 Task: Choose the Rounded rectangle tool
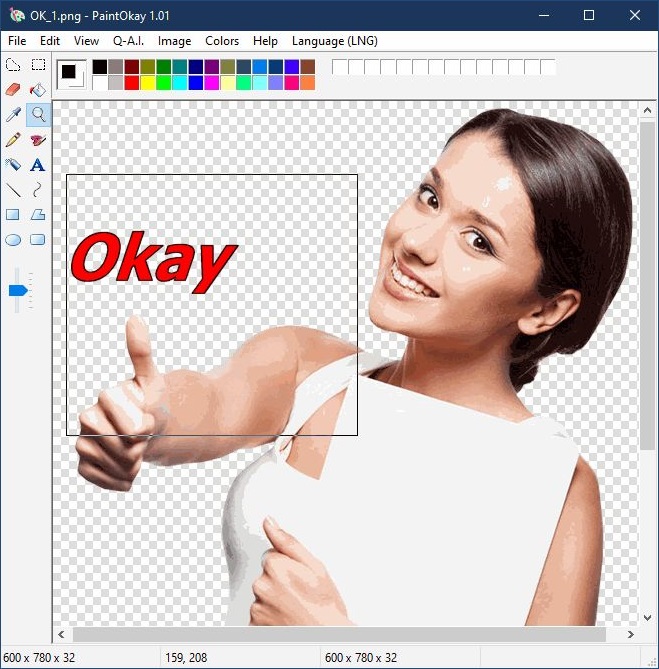coord(38,240)
